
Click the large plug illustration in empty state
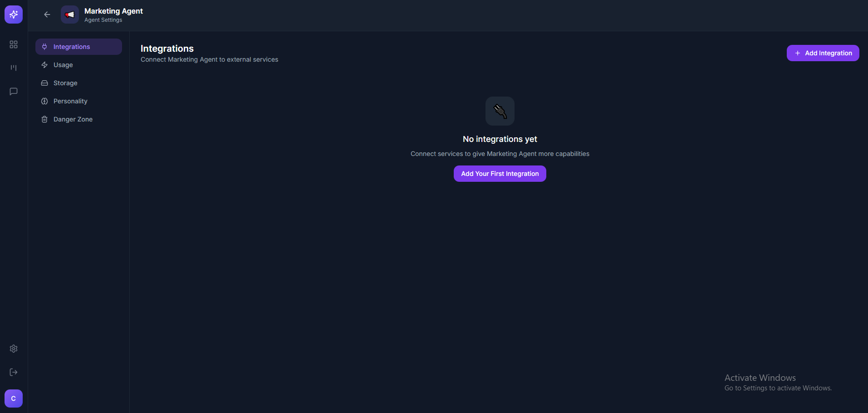tap(500, 111)
